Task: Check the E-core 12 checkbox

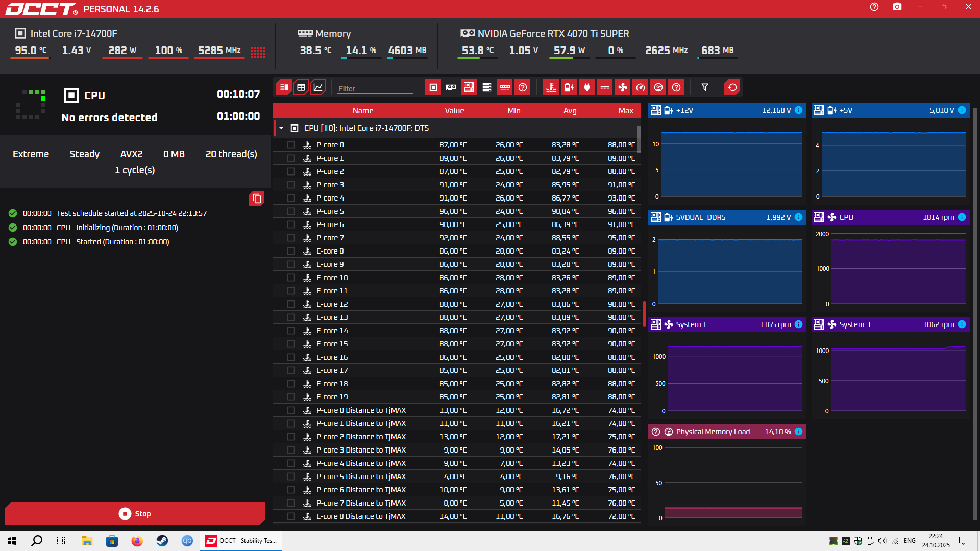Action: [x=291, y=304]
